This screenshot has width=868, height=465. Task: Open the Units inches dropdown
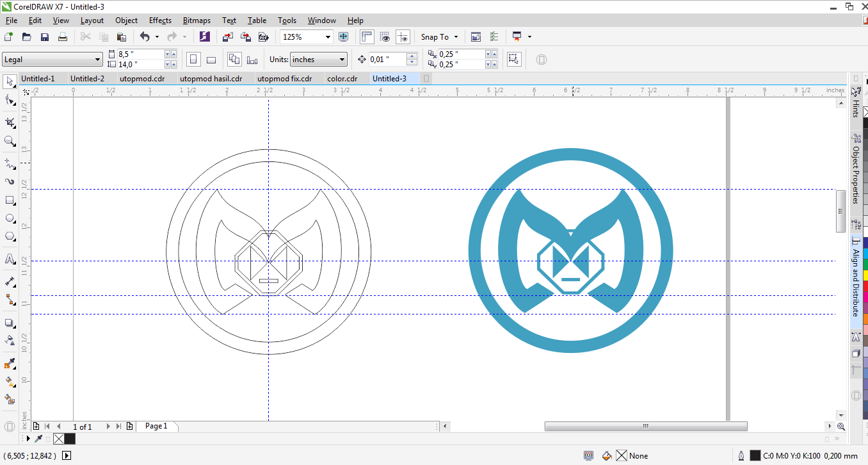342,60
